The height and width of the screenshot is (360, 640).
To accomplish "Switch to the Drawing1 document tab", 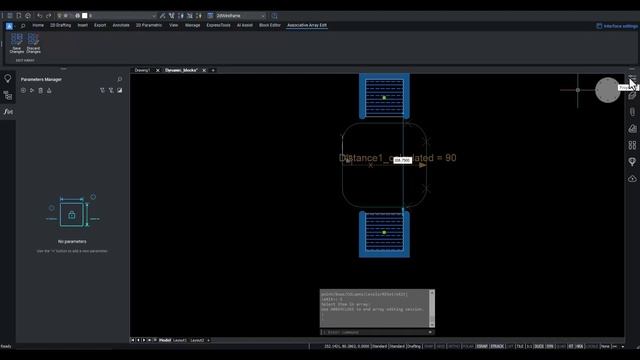I will click(x=142, y=70).
